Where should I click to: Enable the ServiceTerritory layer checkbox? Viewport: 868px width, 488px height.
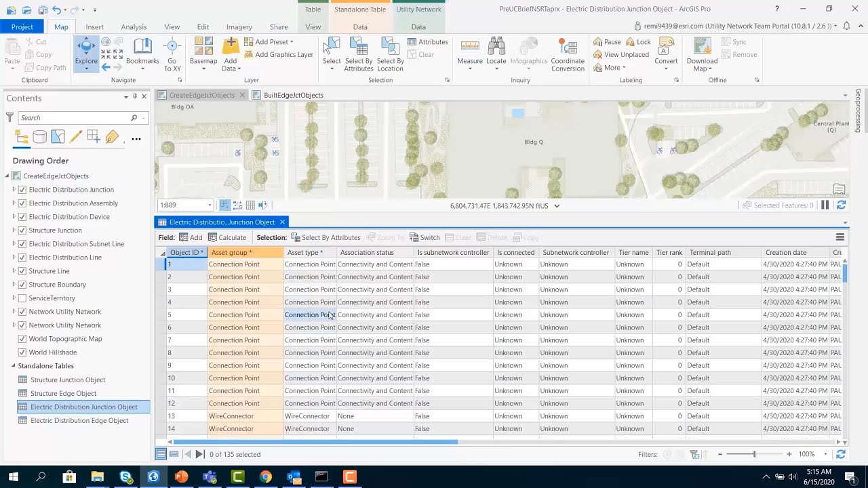click(x=22, y=298)
